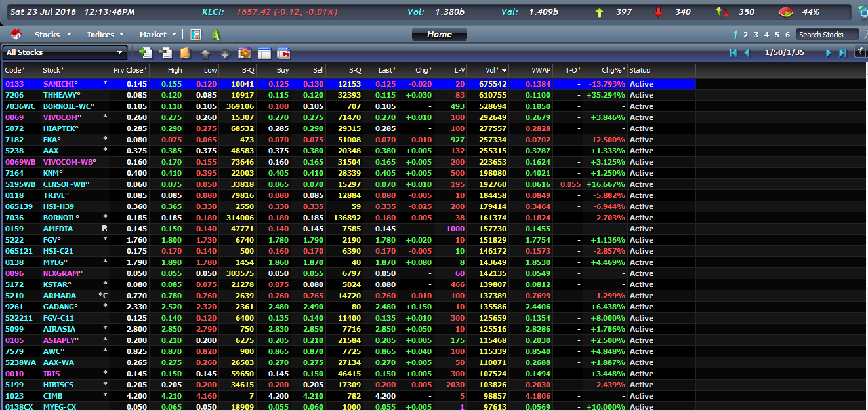Go to previous page with left arrow
The height and width of the screenshot is (411, 868).
pos(747,52)
